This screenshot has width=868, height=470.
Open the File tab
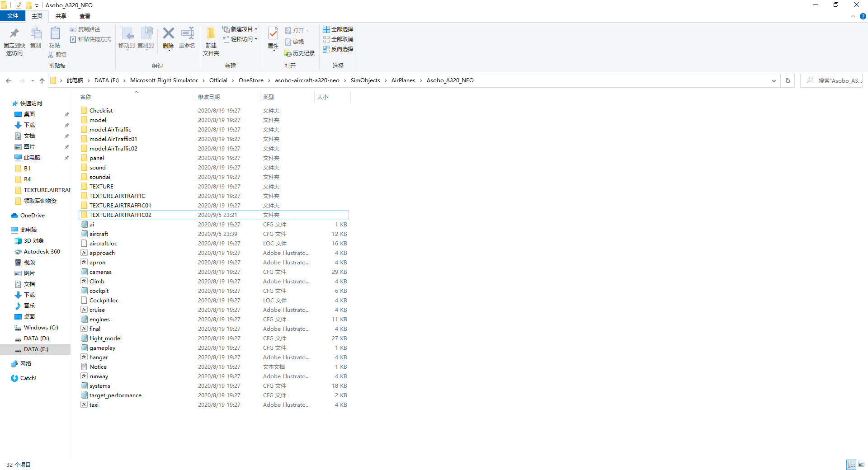coord(13,16)
